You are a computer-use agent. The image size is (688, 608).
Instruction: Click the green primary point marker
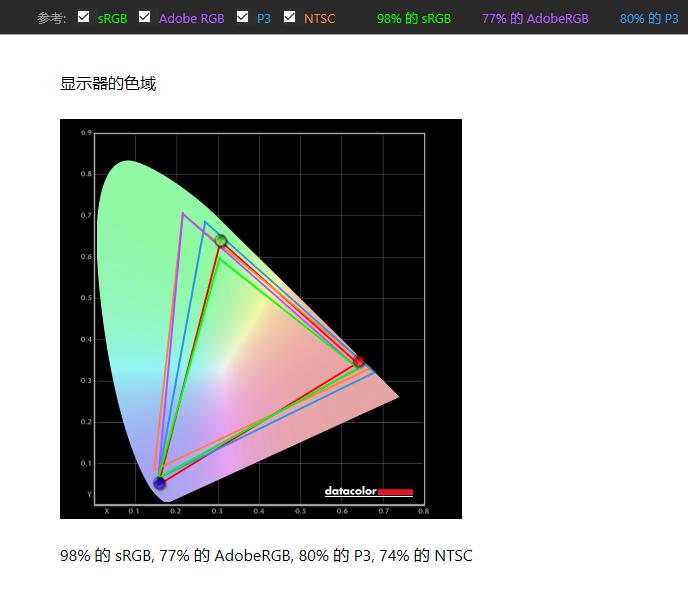tap(221, 241)
